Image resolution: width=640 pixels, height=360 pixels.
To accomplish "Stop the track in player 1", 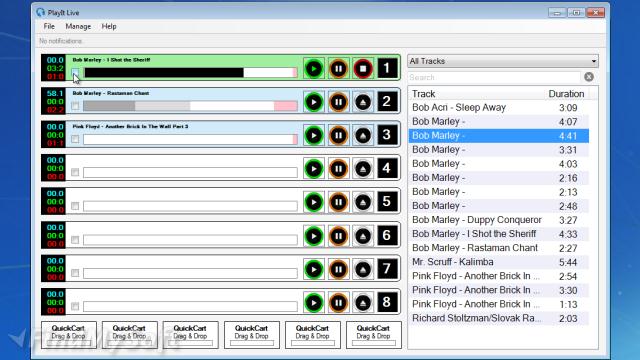I will point(363,68).
